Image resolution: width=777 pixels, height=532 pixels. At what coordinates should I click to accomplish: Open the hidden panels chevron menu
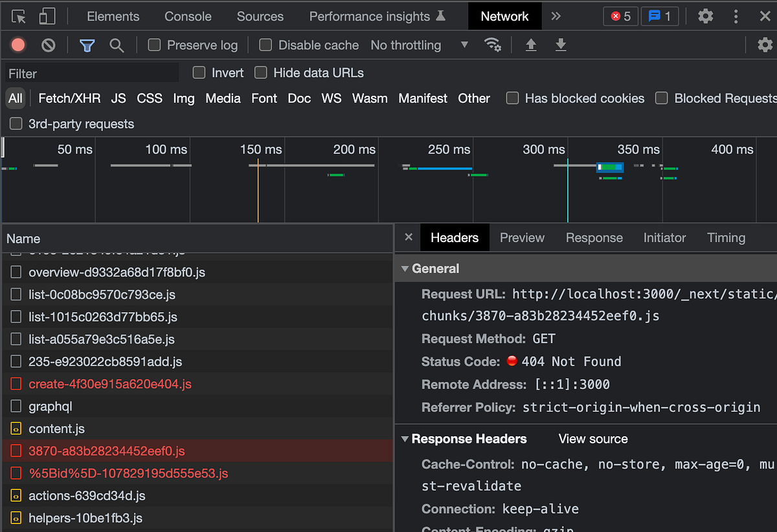pyautogui.click(x=556, y=16)
